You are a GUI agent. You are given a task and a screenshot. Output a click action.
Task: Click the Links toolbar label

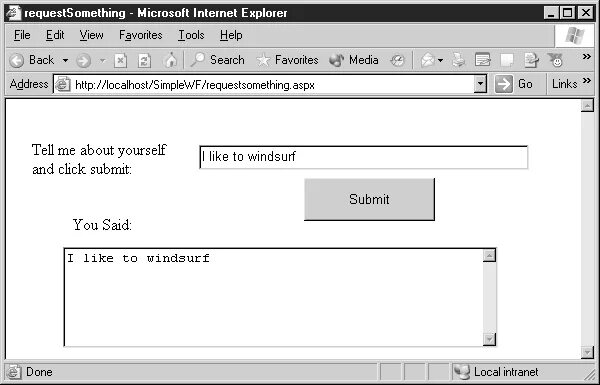564,84
